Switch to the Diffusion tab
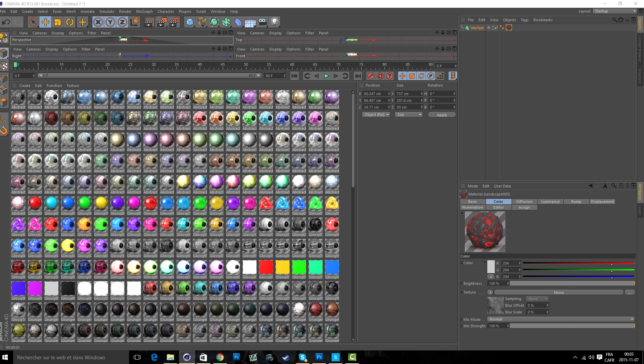 (x=524, y=202)
